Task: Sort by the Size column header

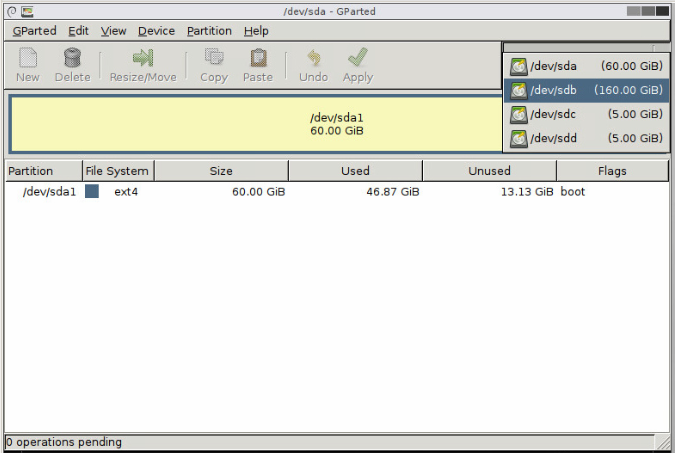Action: pyautogui.click(x=221, y=171)
